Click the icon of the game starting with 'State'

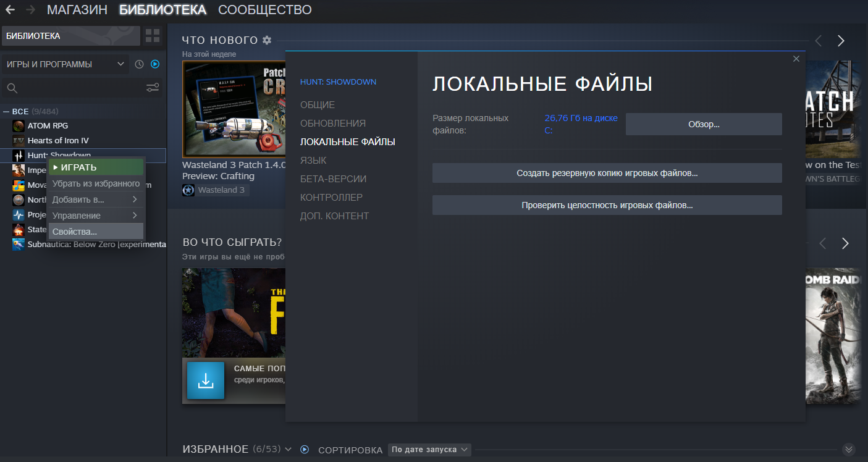click(19, 229)
